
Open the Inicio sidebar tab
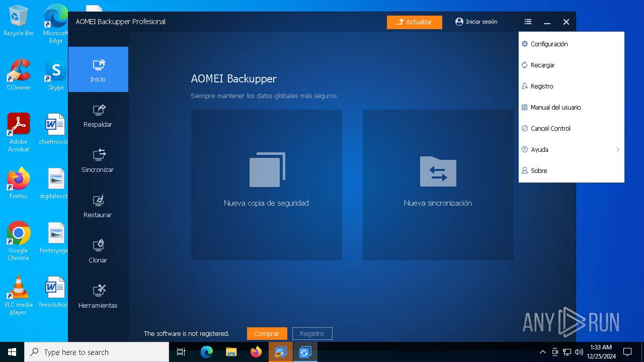[x=98, y=69]
